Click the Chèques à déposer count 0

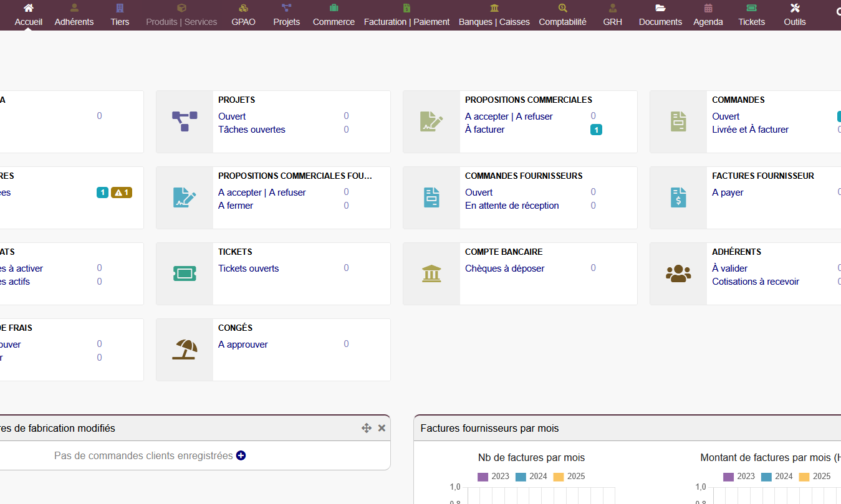point(593,268)
